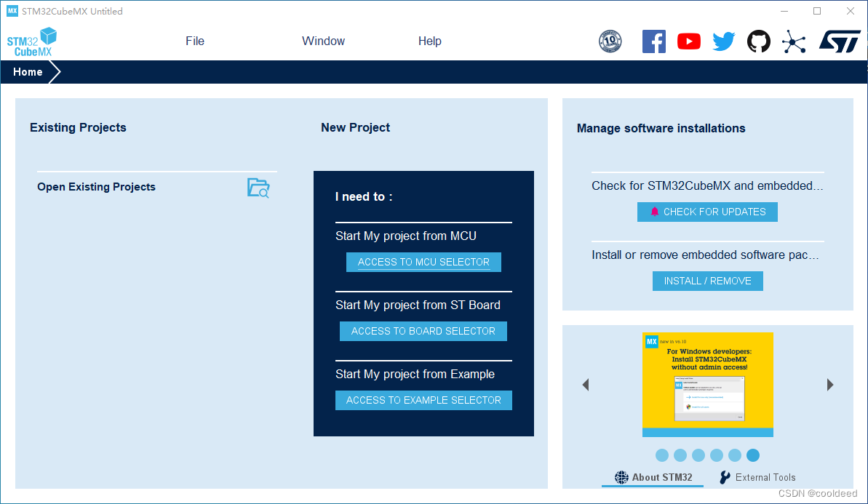Open the Facebook icon link

(x=654, y=41)
